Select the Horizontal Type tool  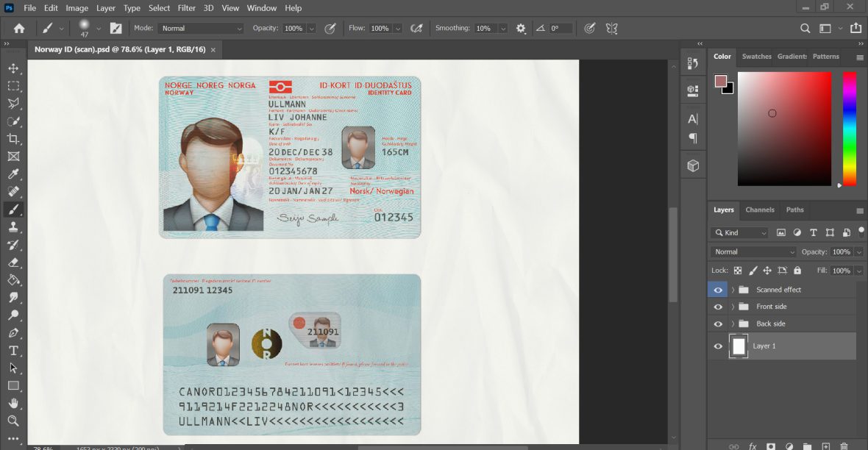(15, 351)
